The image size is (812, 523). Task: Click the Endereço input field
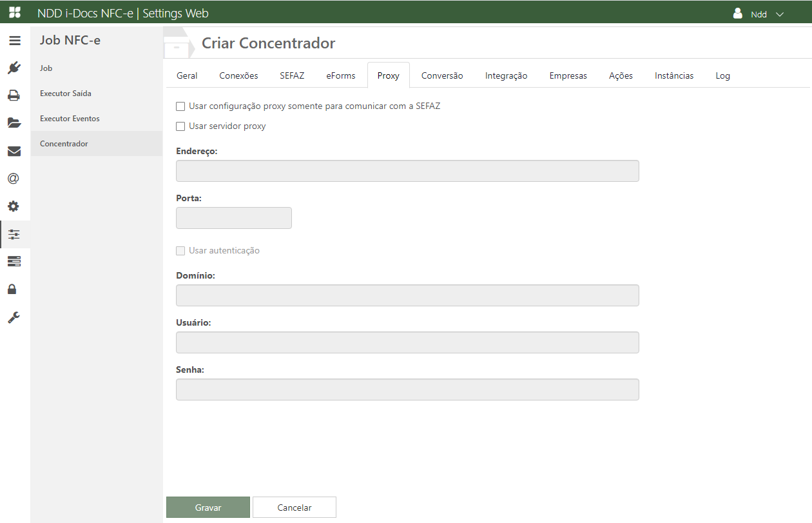[x=407, y=171]
